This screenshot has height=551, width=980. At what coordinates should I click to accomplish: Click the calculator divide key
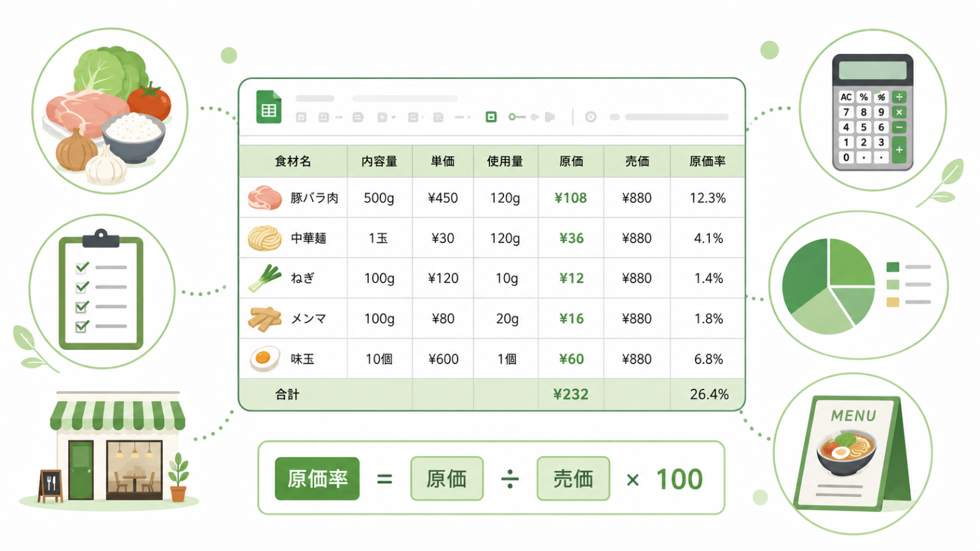(x=899, y=97)
